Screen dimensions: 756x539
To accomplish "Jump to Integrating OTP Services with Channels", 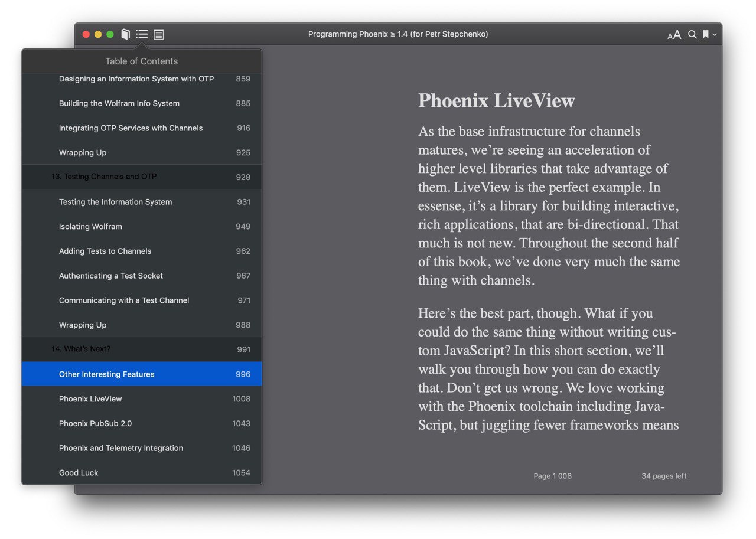I will [x=142, y=128].
